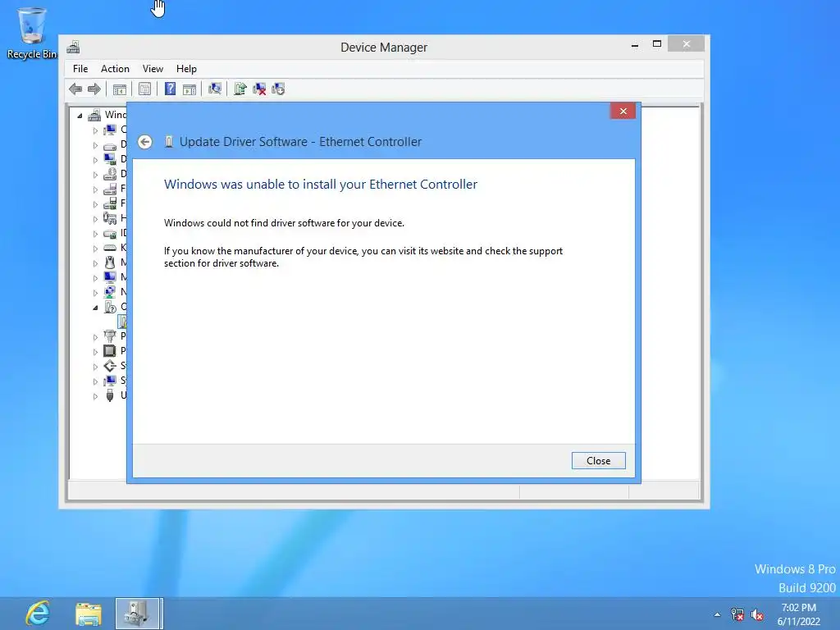Open the Action menu
The width and height of the screenshot is (840, 630).
click(x=115, y=69)
